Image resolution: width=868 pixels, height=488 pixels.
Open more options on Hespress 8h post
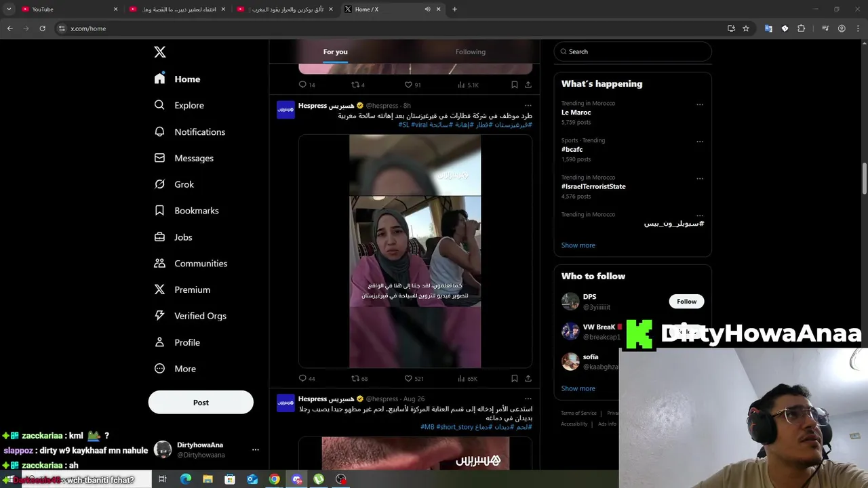tap(528, 106)
